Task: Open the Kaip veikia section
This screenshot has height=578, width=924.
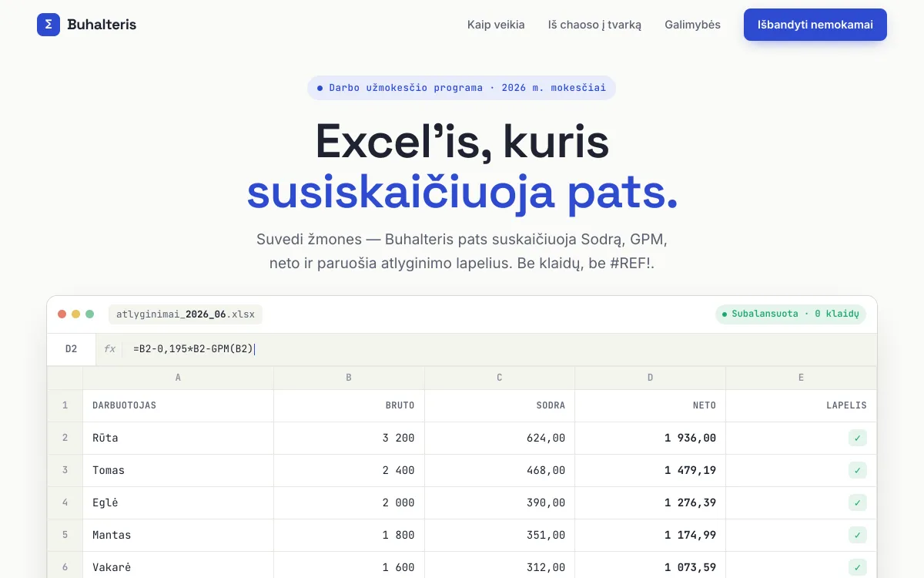Action: coord(496,25)
